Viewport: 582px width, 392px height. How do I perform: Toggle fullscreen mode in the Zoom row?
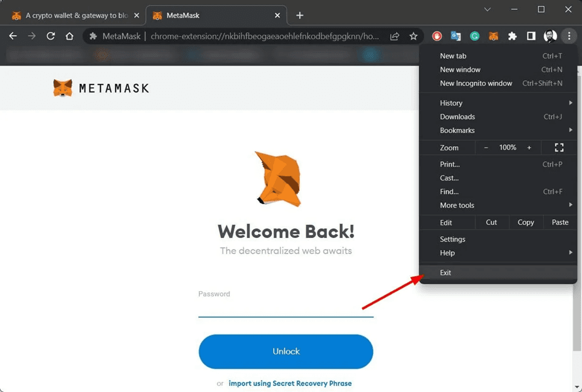coord(560,147)
